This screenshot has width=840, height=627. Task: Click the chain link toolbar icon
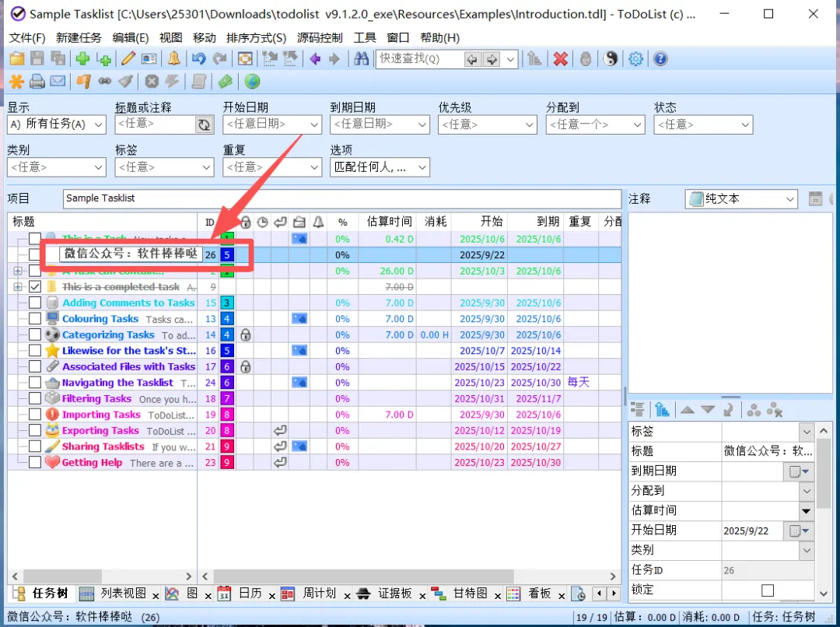pyautogui.click(x=104, y=82)
